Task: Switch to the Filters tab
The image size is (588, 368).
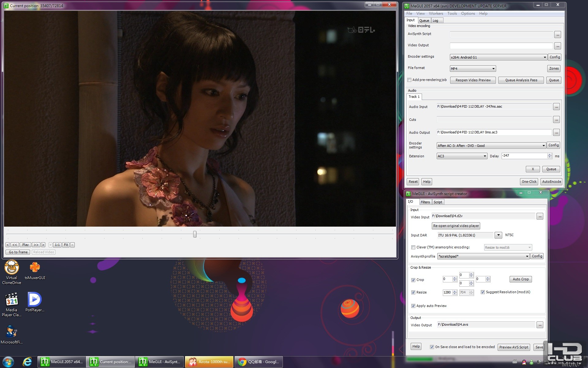Action: [425, 202]
